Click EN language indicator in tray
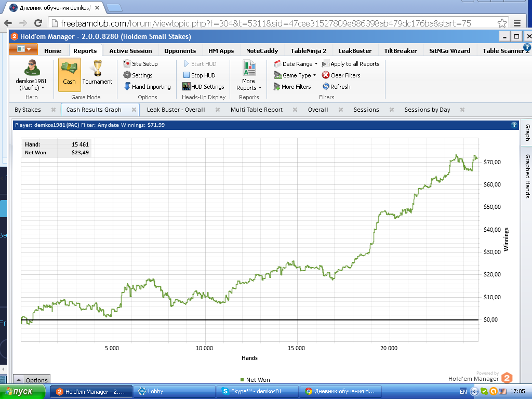Screen dimensions: 532x399 463,392
